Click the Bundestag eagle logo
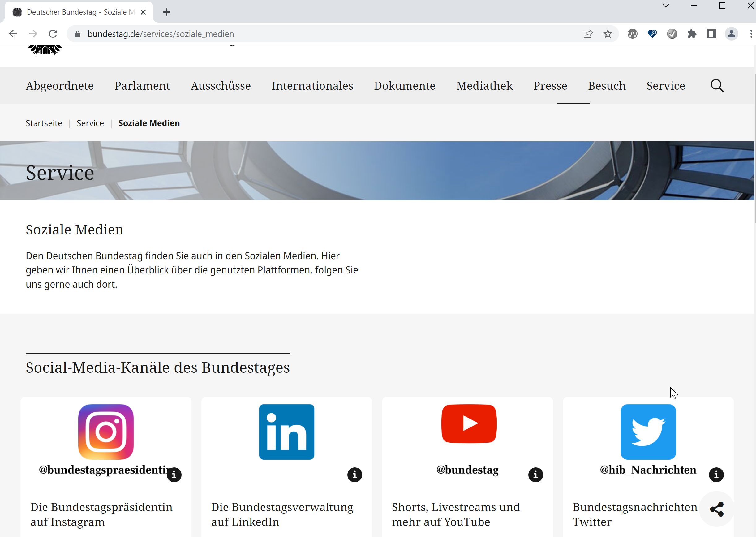This screenshot has height=537, width=756. [45, 49]
